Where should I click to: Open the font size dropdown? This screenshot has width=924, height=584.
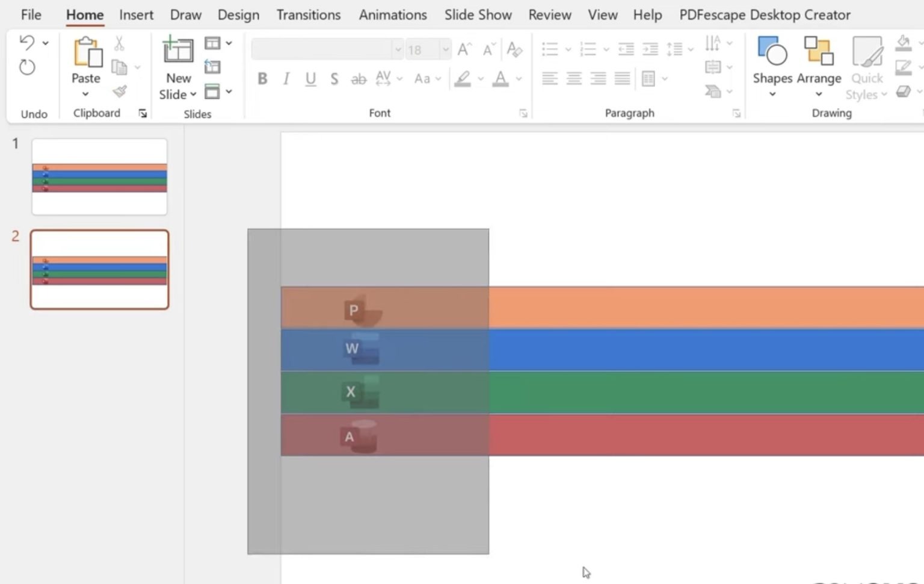click(445, 49)
